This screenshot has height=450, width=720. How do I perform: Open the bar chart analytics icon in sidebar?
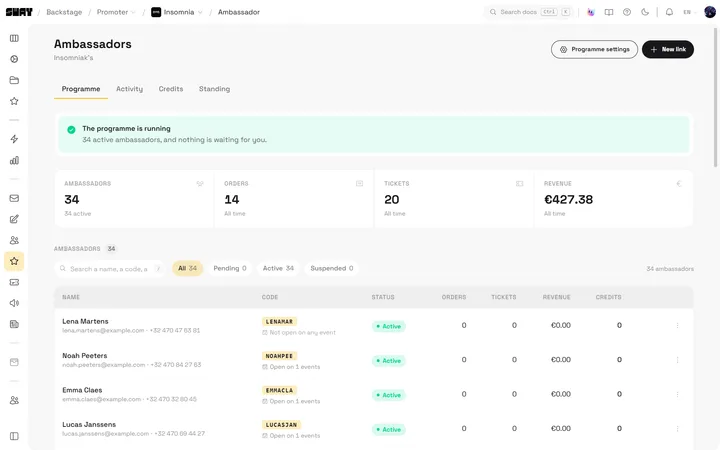14,160
